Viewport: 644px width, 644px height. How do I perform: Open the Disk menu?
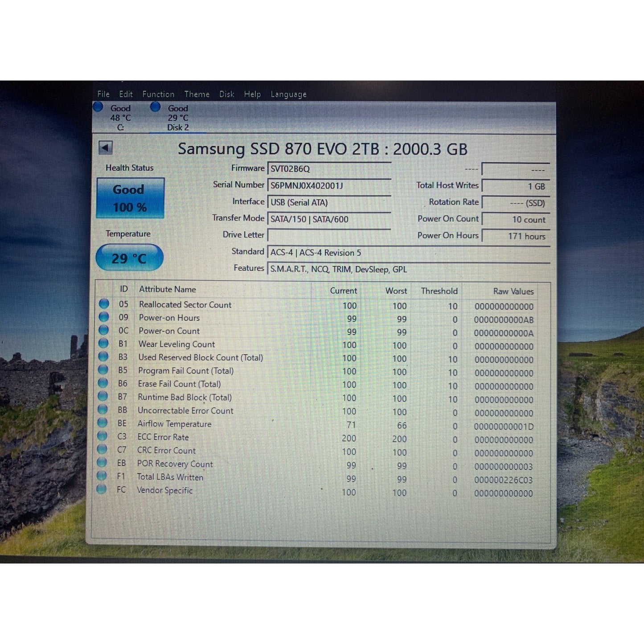coord(226,94)
